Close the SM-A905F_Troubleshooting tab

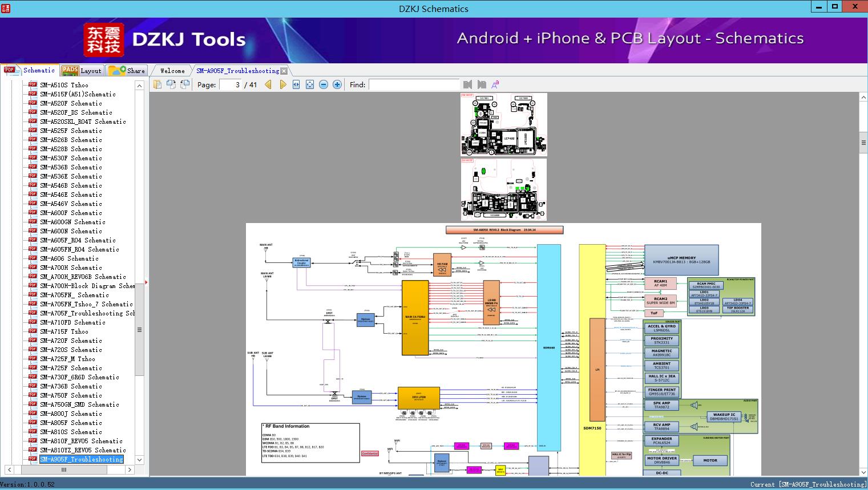(284, 71)
